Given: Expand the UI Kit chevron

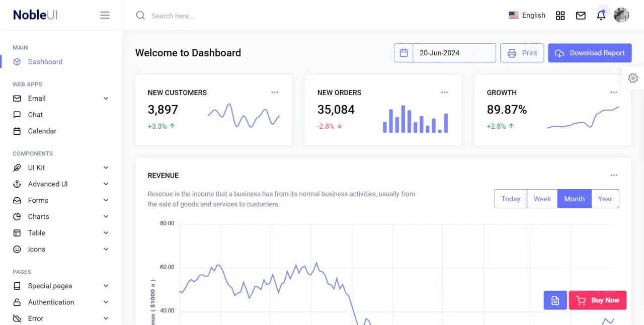Looking at the screenshot, I should [x=106, y=168].
